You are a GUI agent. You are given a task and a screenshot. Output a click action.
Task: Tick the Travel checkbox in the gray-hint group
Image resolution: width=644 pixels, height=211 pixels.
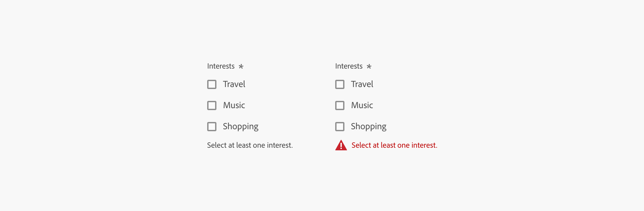(212, 84)
